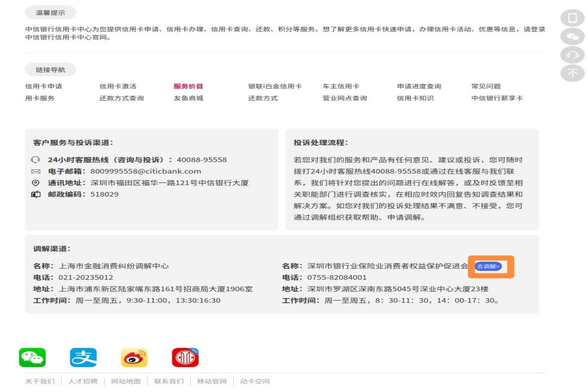Screen dimensions: 588x392
Task: Open 关于我们 in the footer
Action: [40, 381]
